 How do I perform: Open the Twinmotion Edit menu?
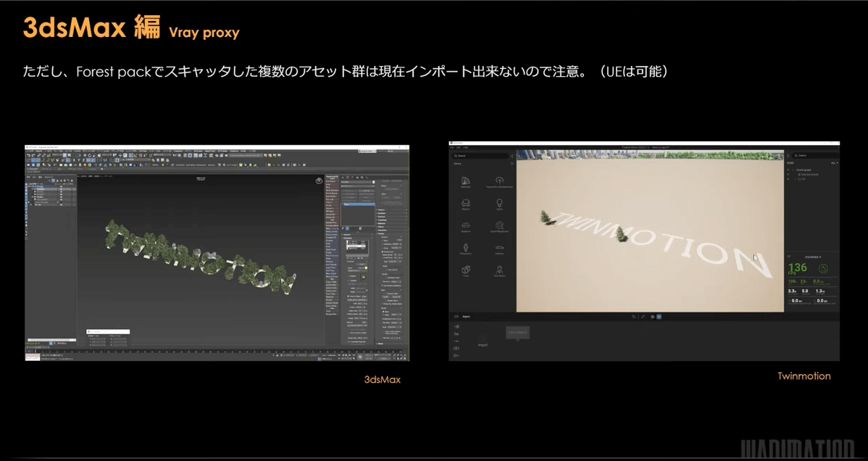pos(458,147)
